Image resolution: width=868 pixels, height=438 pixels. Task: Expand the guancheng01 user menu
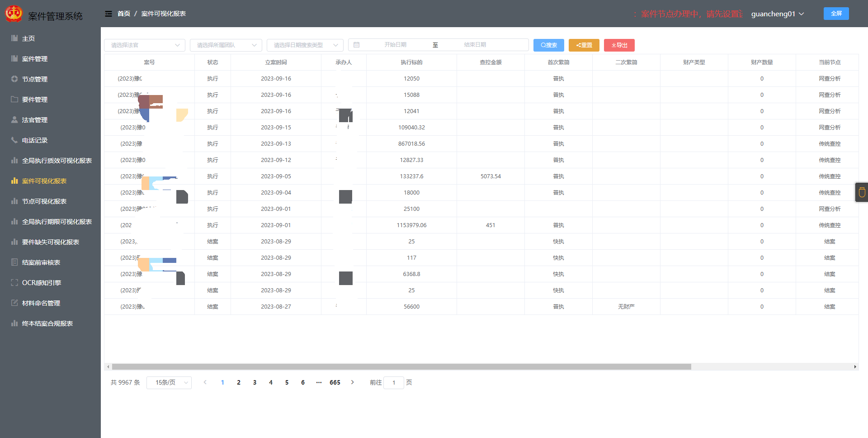778,14
